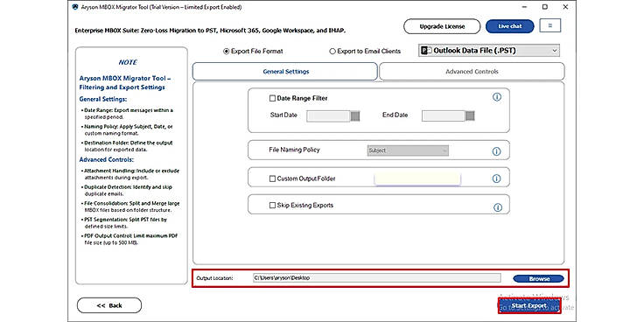This screenshot has height=322, width=644.
Task: Click the 'Attachment Handling' note entry
Action: click(130, 174)
